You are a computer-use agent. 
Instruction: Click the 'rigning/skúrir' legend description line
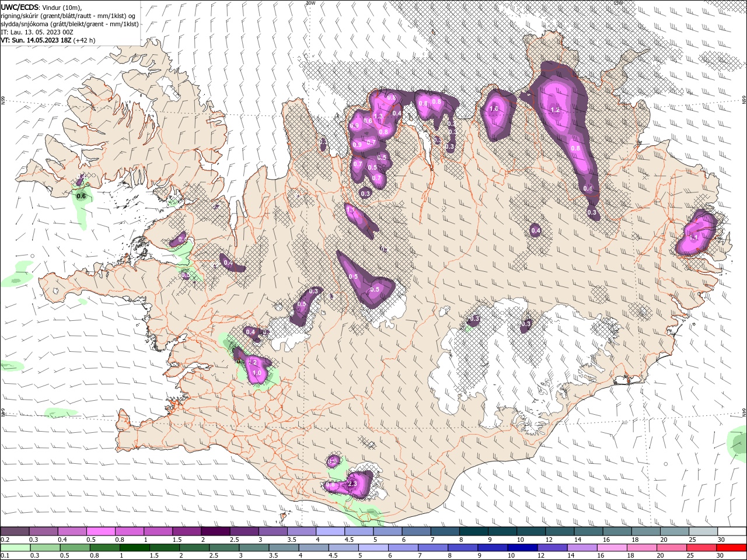click(68, 15)
